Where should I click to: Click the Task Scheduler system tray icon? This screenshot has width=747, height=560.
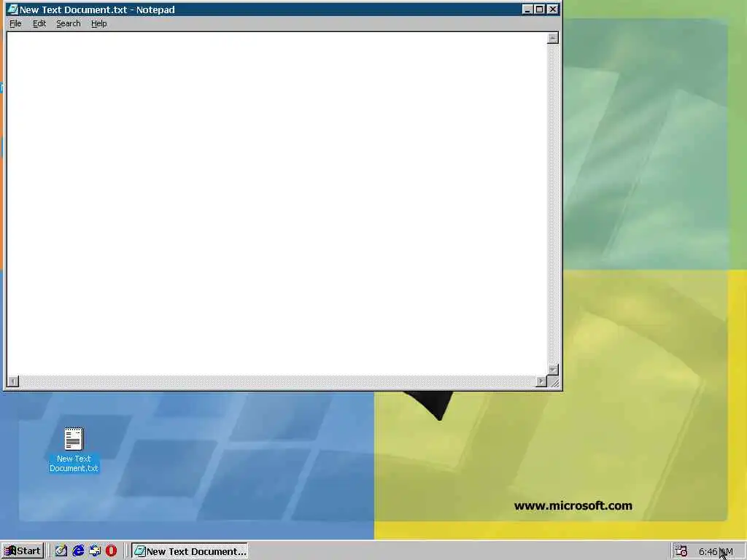pos(681,551)
